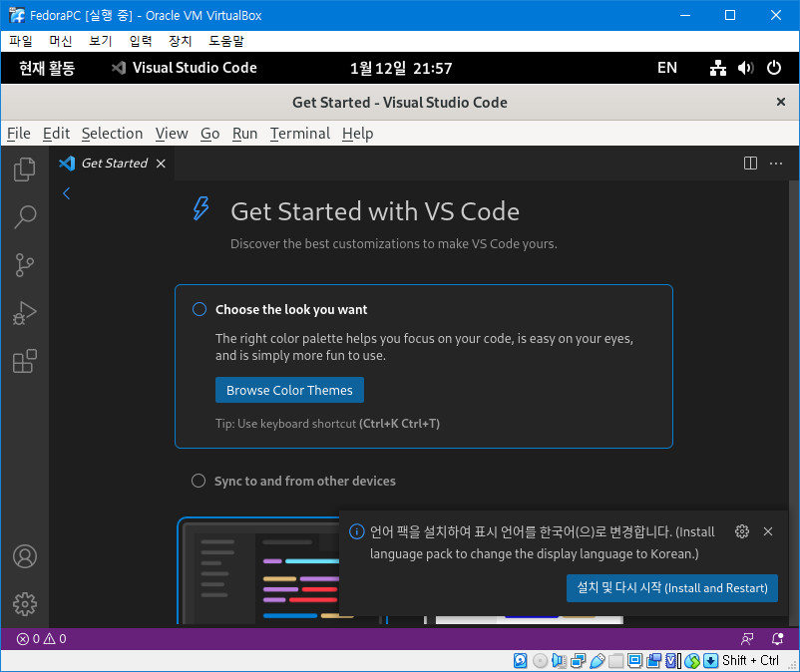Screen dimensions: 800x672
Task: Open the Go menu
Action: [209, 133]
